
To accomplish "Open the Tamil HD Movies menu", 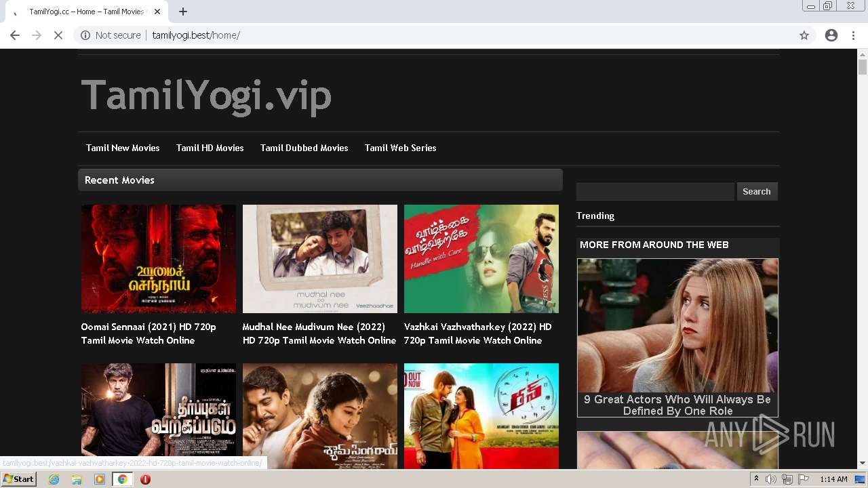I will [210, 148].
